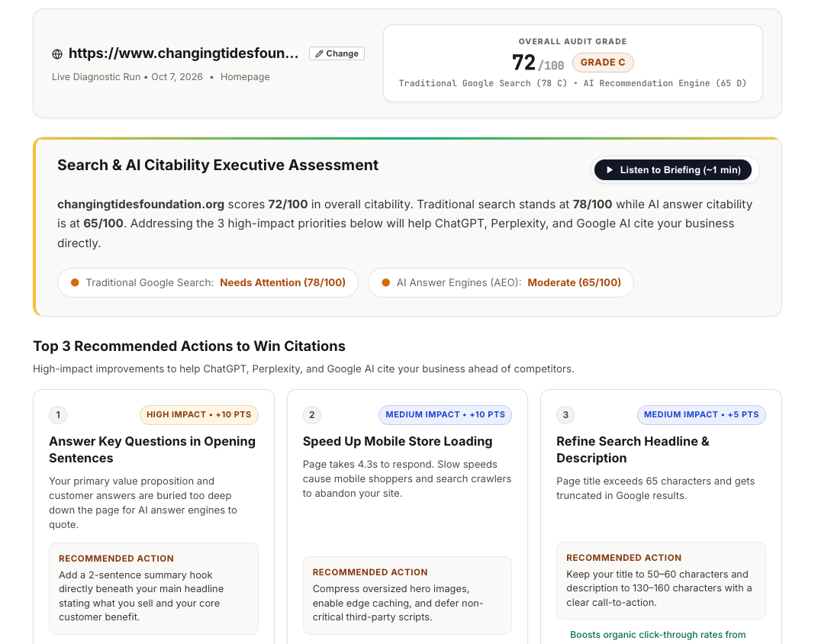Click 'Speed Up Mobile Store Loading' heading
Screen dimensions: 818x644
(x=398, y=441)
